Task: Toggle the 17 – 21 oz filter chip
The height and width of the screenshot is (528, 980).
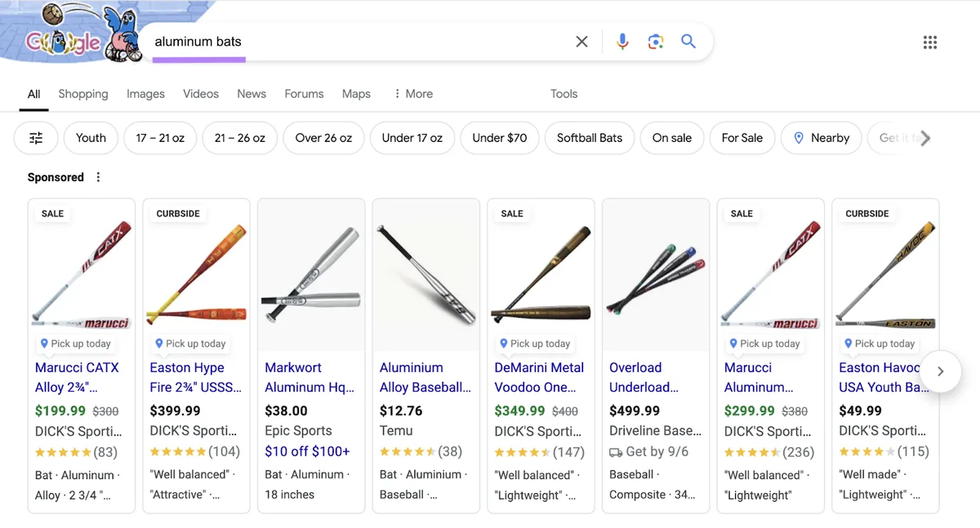Action: [x=160, y=138]
